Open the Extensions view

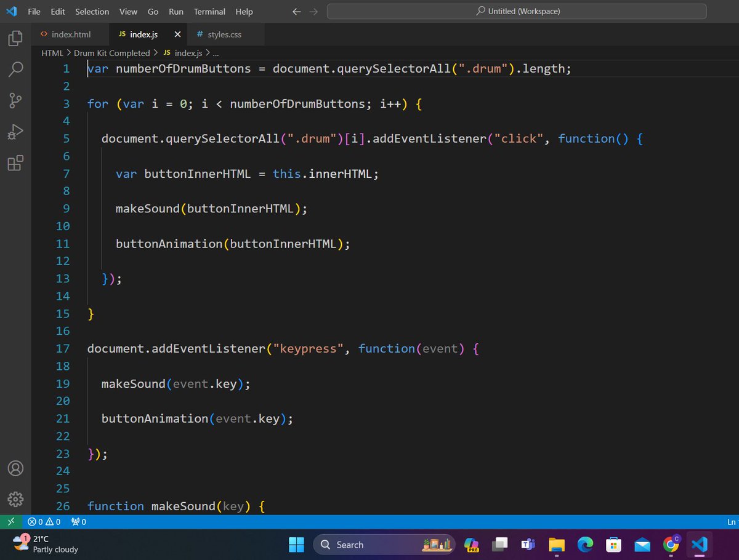coord(15,162)
